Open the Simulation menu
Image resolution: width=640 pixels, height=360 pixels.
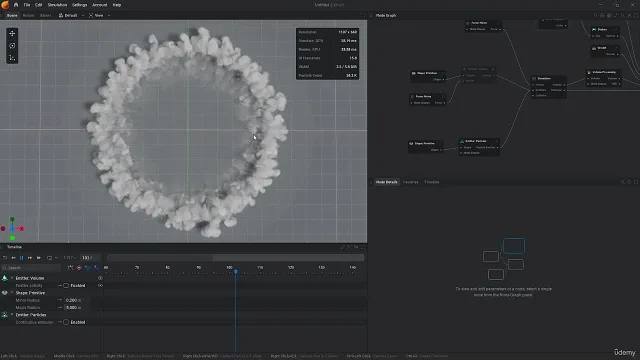[57, 5]
